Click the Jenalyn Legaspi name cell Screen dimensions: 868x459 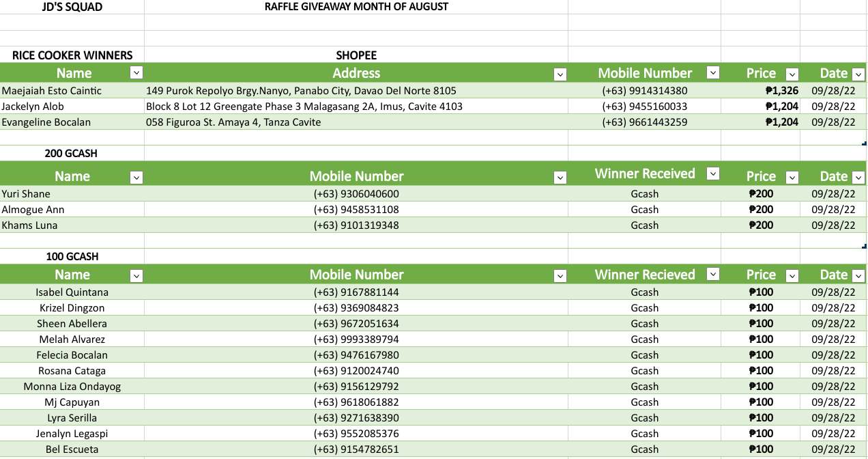[72, 434]
